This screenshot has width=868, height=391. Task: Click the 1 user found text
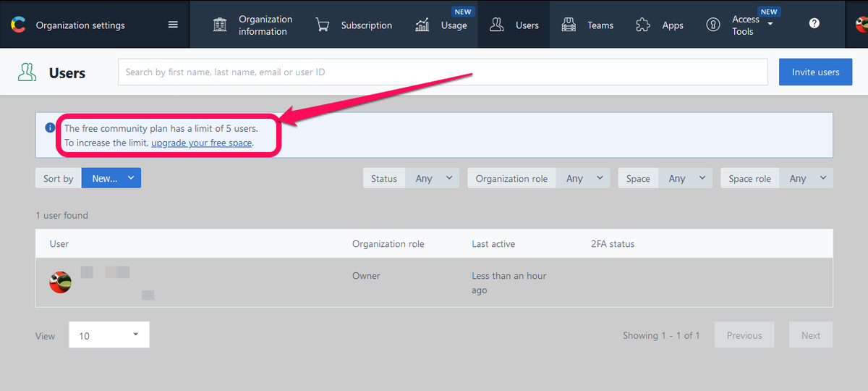point(61,216)
